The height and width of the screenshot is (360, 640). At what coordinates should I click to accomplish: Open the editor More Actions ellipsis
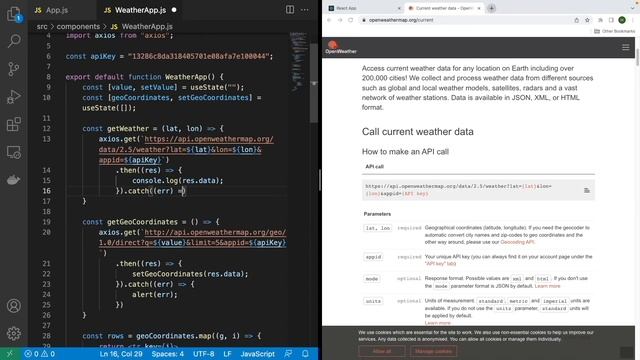pyautogui.click(x=304, y=9)
